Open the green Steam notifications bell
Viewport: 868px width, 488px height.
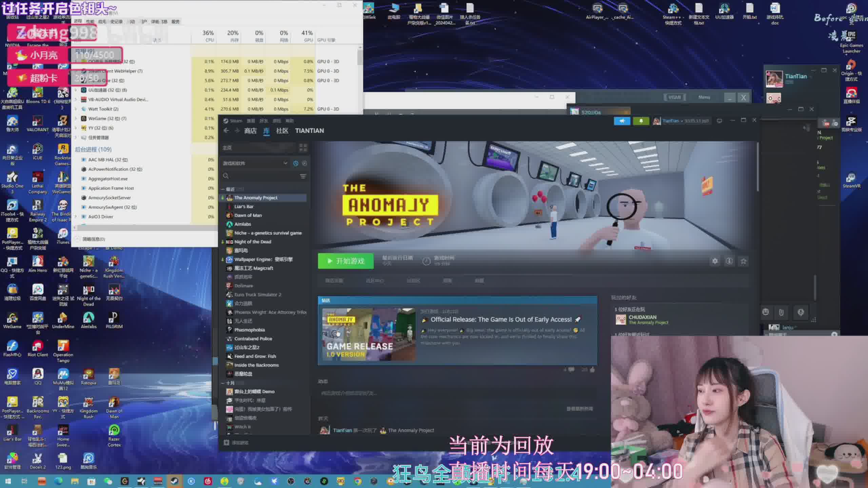pos(641,121)
